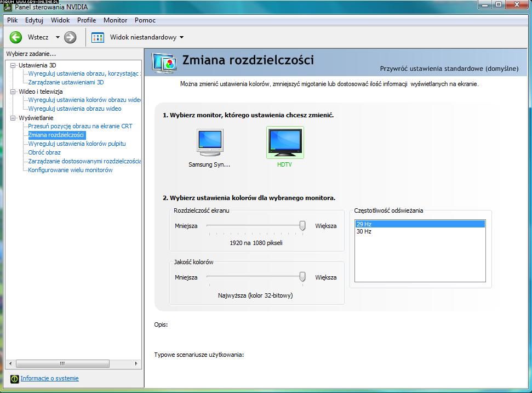Click the custom view grid icon

click(98, 37)
